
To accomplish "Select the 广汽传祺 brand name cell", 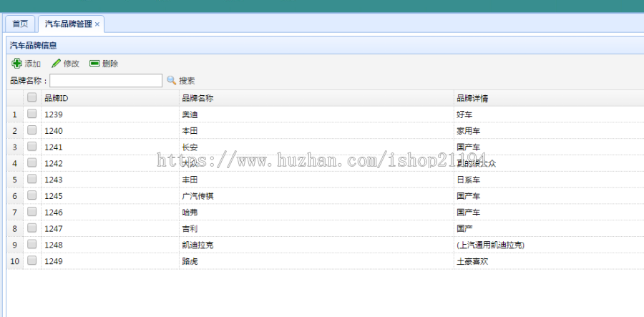I will click(316, 196).
